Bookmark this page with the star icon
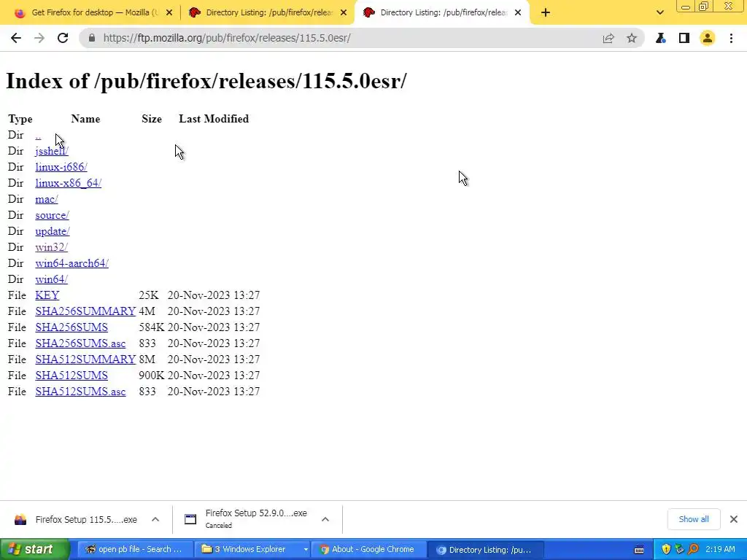This screenshot has width=747, height=560. tap(632, 38)
